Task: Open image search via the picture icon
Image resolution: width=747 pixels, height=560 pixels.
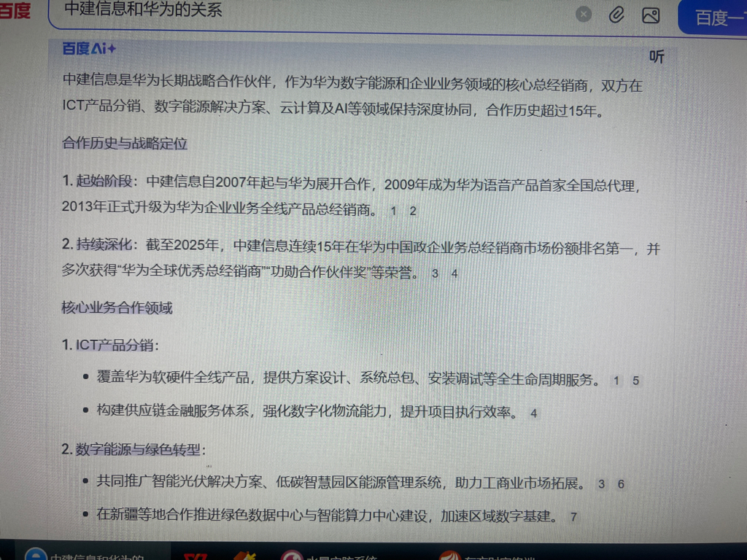Action: 651,16
